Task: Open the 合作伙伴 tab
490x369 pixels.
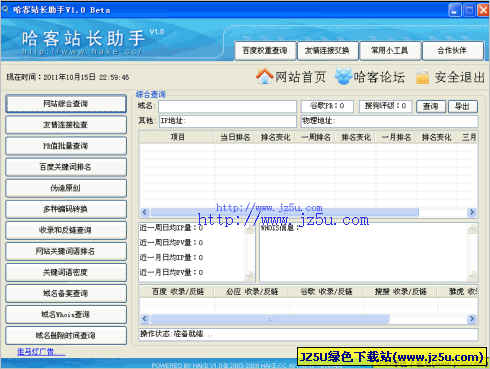Action: coord(452,51)
